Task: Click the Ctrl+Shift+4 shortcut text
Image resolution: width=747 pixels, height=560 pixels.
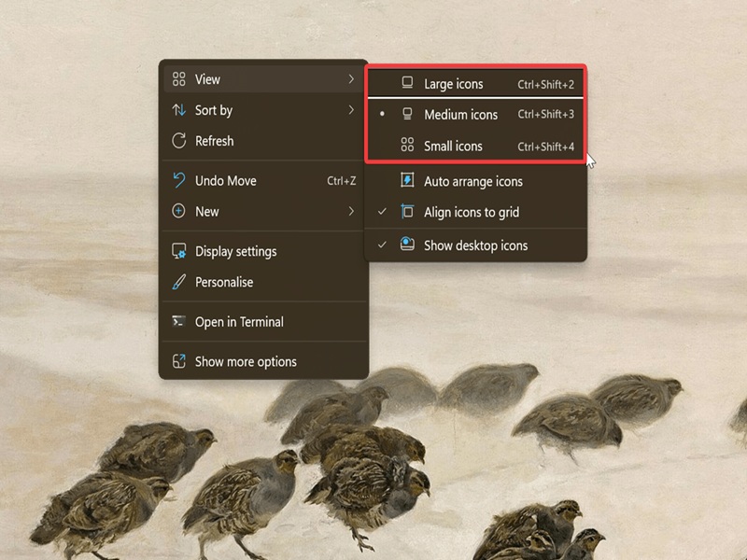Action: click(x=546, y=147)
